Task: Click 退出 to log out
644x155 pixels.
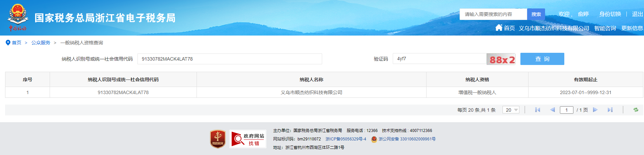Action: [637, 14]
